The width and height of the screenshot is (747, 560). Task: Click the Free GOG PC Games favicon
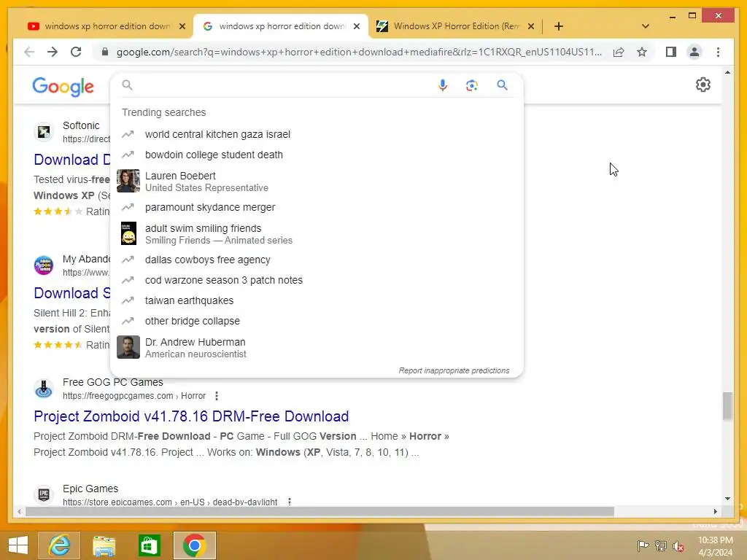43,389
